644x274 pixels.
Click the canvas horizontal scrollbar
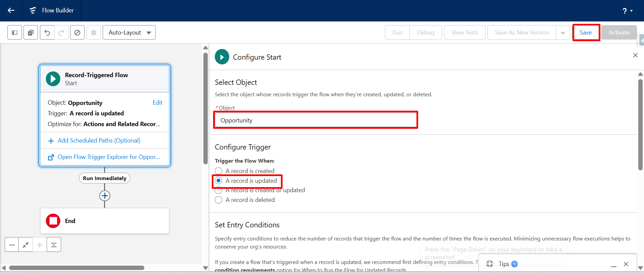coord(77,268)
